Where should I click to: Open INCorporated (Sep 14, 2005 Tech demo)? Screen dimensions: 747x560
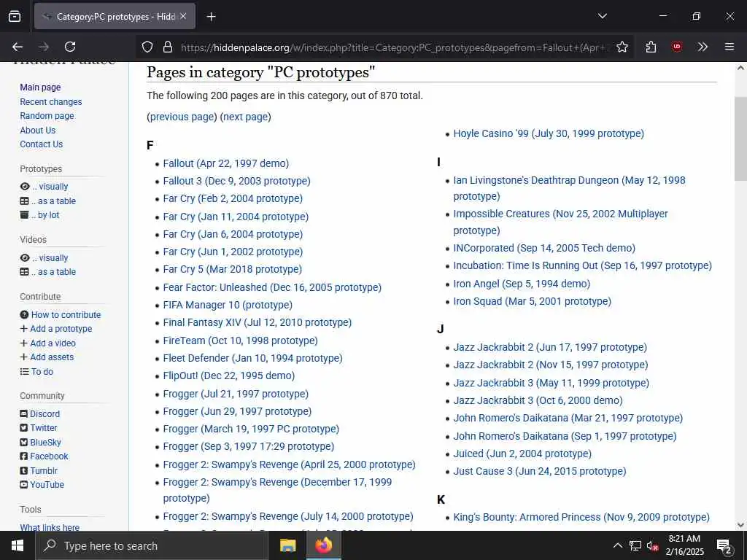pos(544,248)
